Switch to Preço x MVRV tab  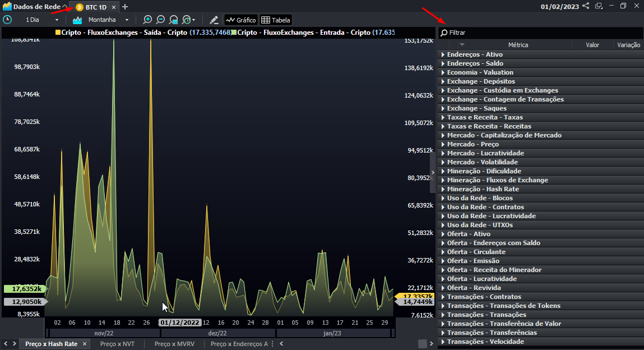tap(174, 344)
